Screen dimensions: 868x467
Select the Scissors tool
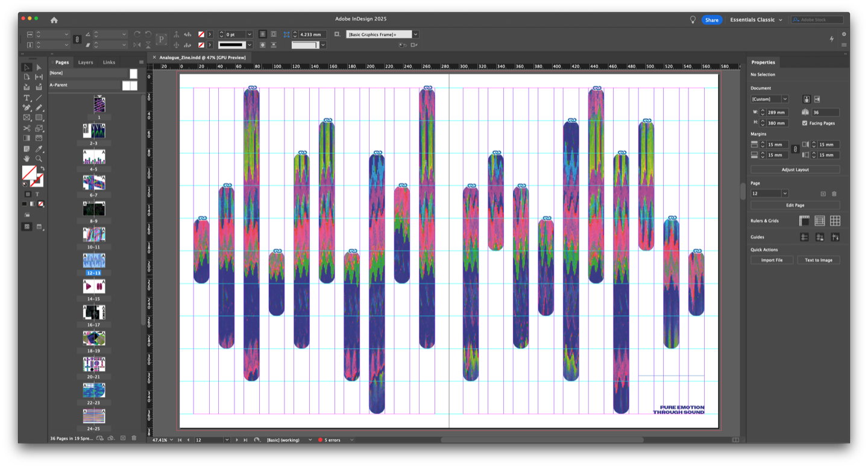pos(27,128)
